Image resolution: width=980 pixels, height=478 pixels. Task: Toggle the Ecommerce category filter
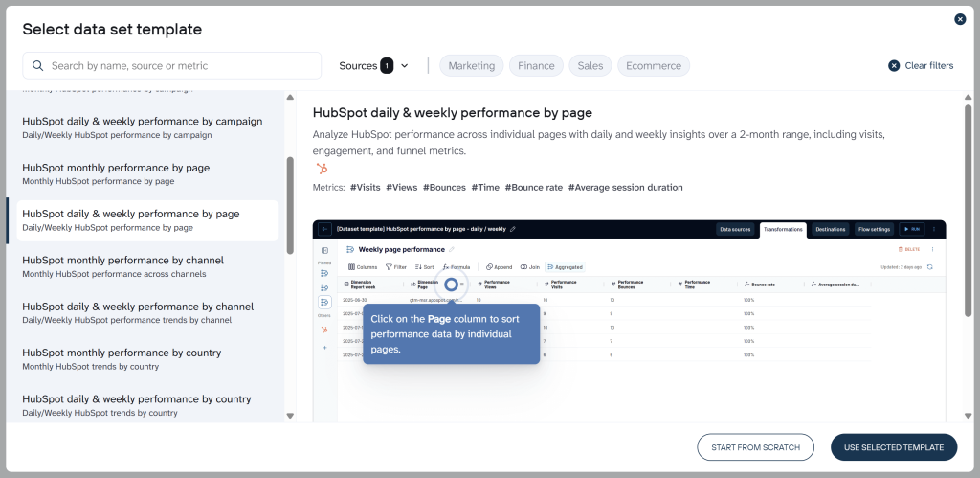(654, 66)
